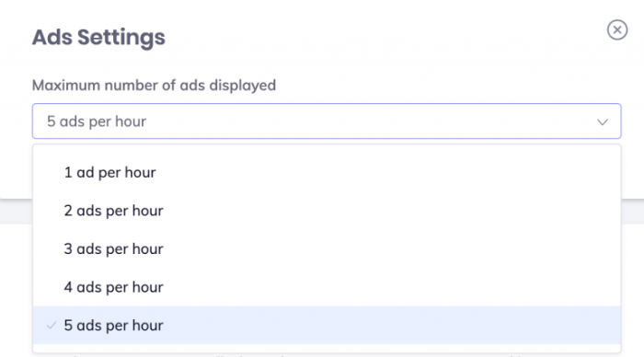
Task: Click the numeral 2 in second option
Action: coord(68,211)
